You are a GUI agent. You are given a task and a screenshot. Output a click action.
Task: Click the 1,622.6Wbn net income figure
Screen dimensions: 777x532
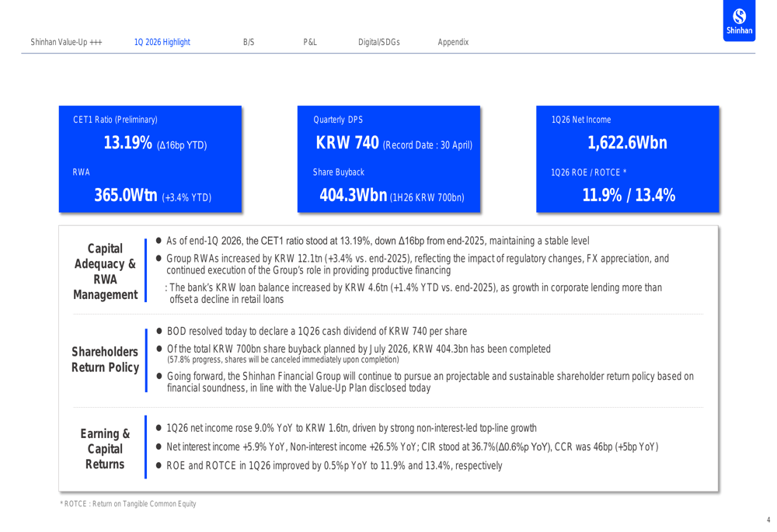[x=627, y=144]
